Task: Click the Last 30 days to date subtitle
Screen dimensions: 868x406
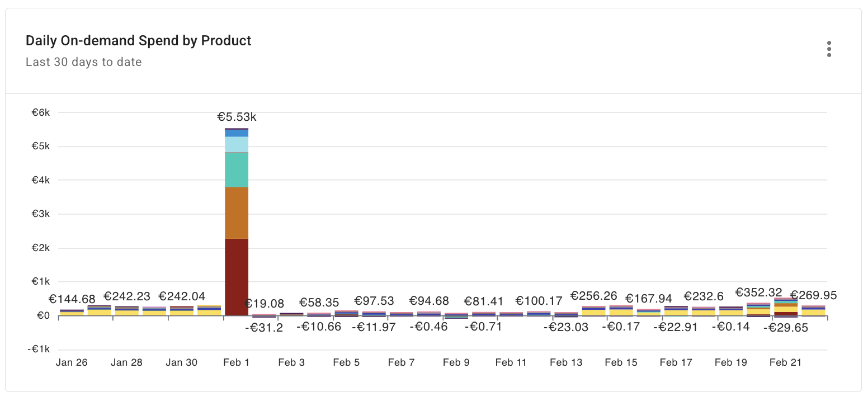Action: pos(83,62)
